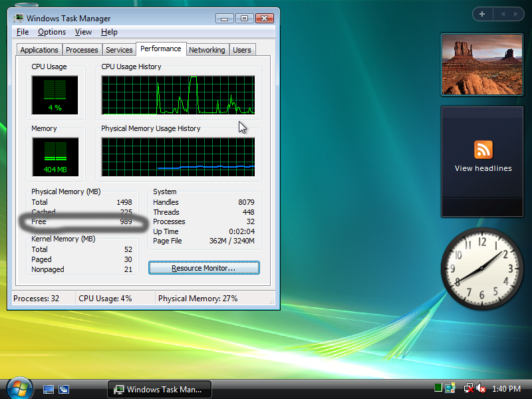Image resolution: width=532 pixels, height=399 pixels.
Task: Click the View headlines link
Action: (x=483, y=168)
